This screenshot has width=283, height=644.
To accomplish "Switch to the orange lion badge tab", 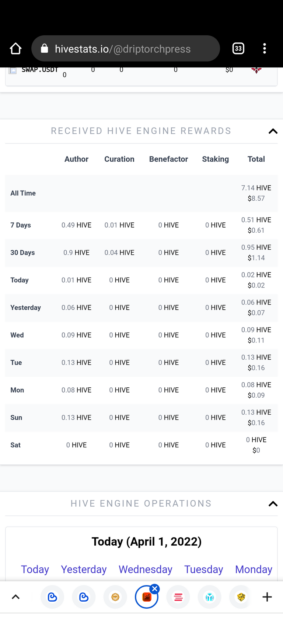I will tap(115, 597).
